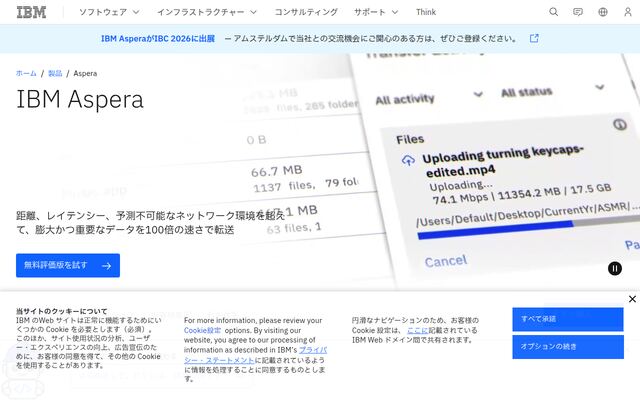Screen dimensions: 640x400
Task: Expand the ソフトウェア menu
Action: coord(109,12)
